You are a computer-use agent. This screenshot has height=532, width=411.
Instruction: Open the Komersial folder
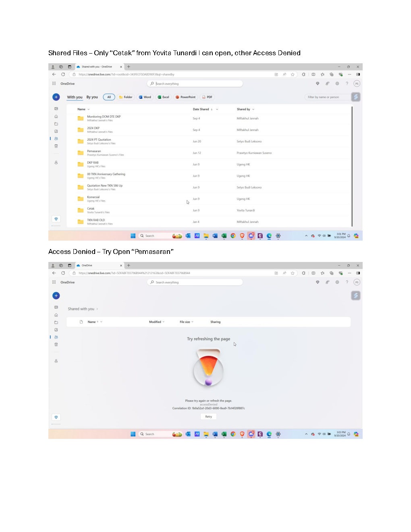point(93,197)
